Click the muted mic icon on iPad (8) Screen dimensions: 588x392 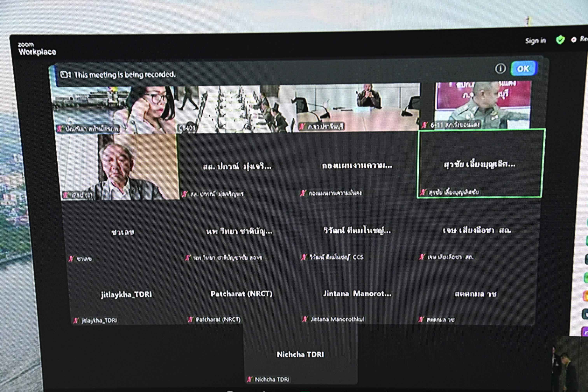pos(66,195)
